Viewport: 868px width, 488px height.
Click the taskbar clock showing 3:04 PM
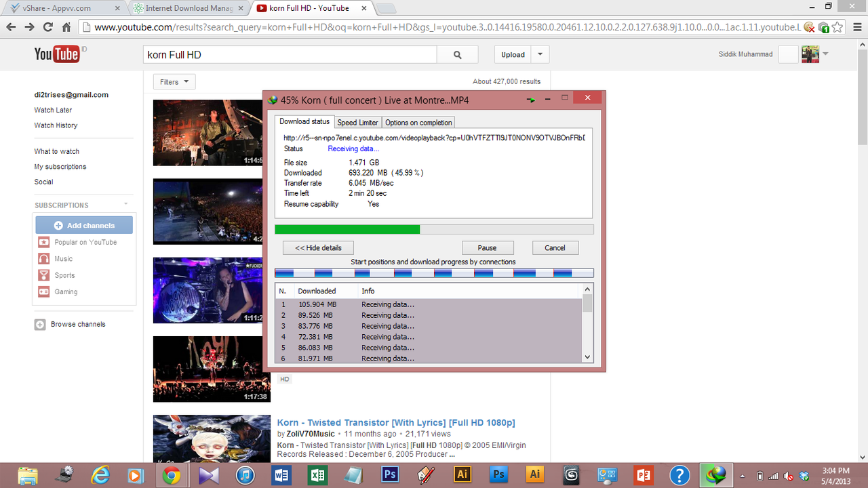pyautogui.click(x=835, y=470)
